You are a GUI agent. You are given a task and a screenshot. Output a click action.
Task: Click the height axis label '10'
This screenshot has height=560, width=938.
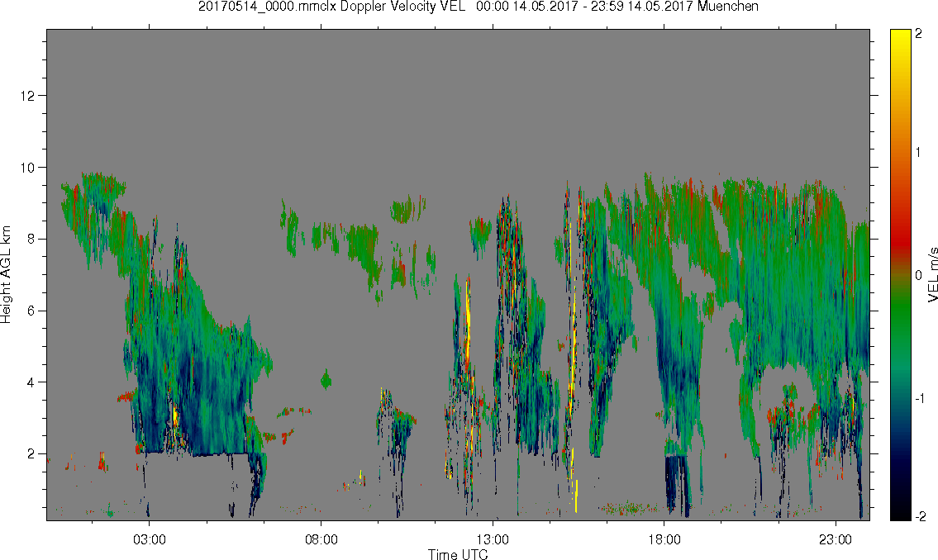(28, 168)
